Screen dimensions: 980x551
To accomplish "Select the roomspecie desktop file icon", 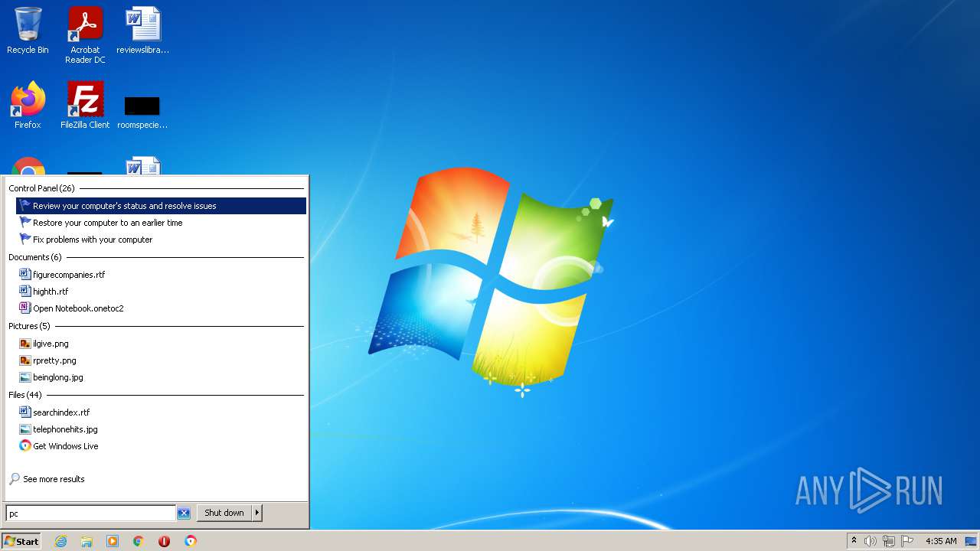I will 142,112.
